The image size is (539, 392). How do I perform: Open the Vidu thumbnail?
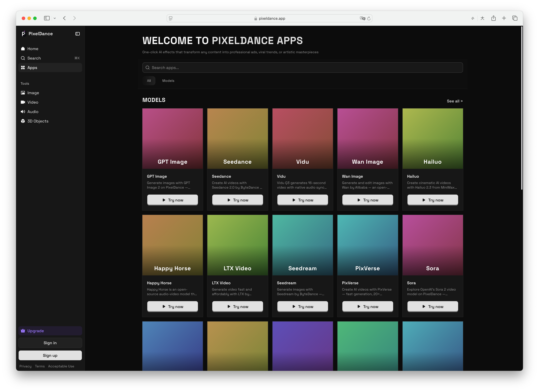click(x=303, y=139)
